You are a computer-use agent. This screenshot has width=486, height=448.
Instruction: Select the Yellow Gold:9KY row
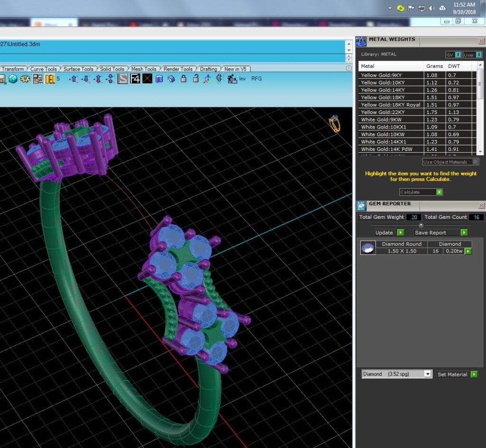(416, 75)
